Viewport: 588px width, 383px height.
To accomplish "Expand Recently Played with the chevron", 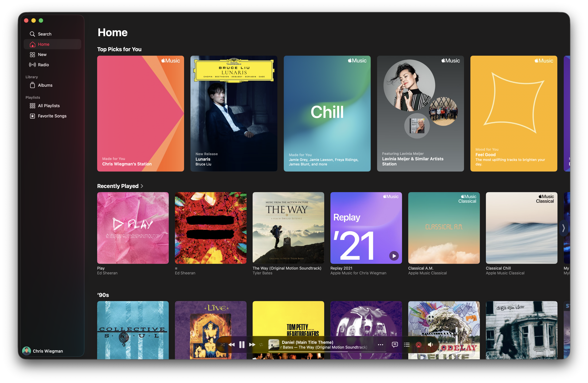I will (x=142, y=186).
